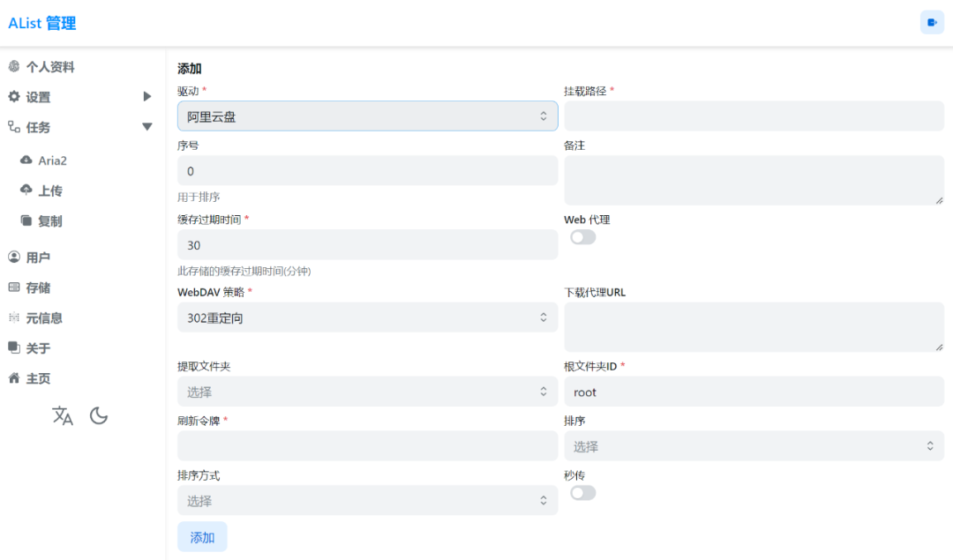Click the 备注 textarea resize handle

click(x=939, y=200)
